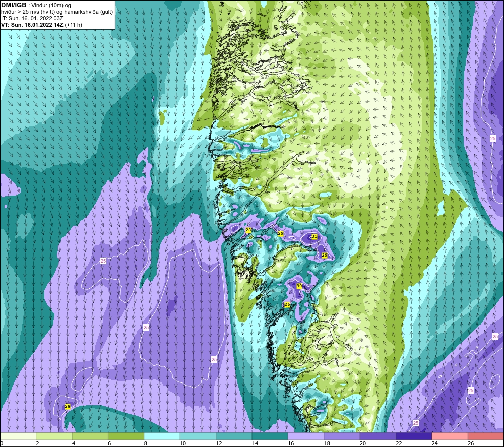Pick the 20–22 m/s violet legend swatch

(378, 436)
